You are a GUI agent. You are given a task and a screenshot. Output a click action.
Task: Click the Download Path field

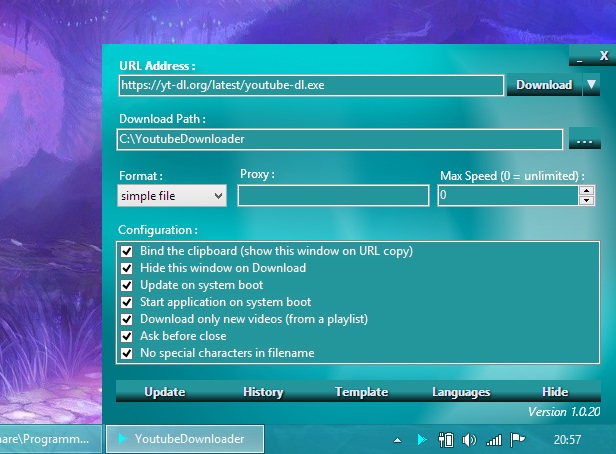click(x=340, y=139)
